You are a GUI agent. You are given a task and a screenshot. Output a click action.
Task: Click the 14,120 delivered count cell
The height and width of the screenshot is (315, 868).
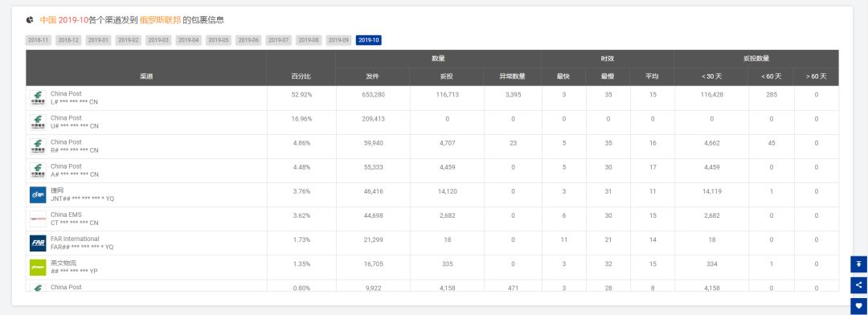click(448, 191)
